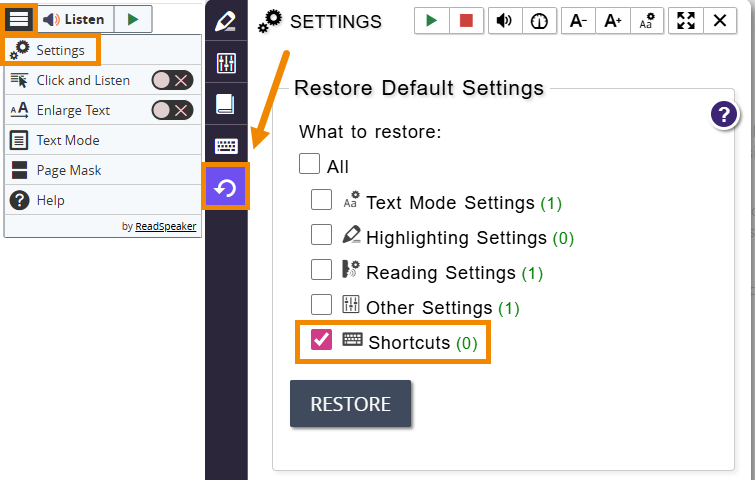Image resolution: width=755 pixels, height=480 pixels.
Task: Check the Reading Settings checkbox
Action: pyautogui.click(x=322, y=269)
